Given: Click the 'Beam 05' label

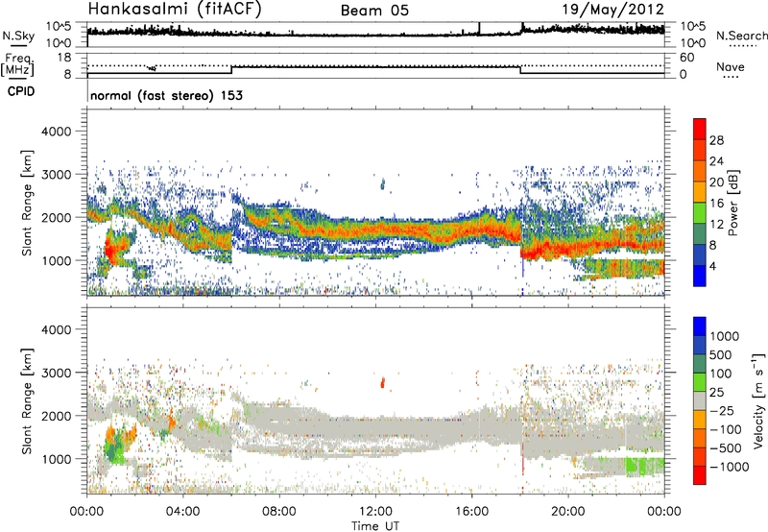Looking at the screenshot, I should [x=374, y=11].
